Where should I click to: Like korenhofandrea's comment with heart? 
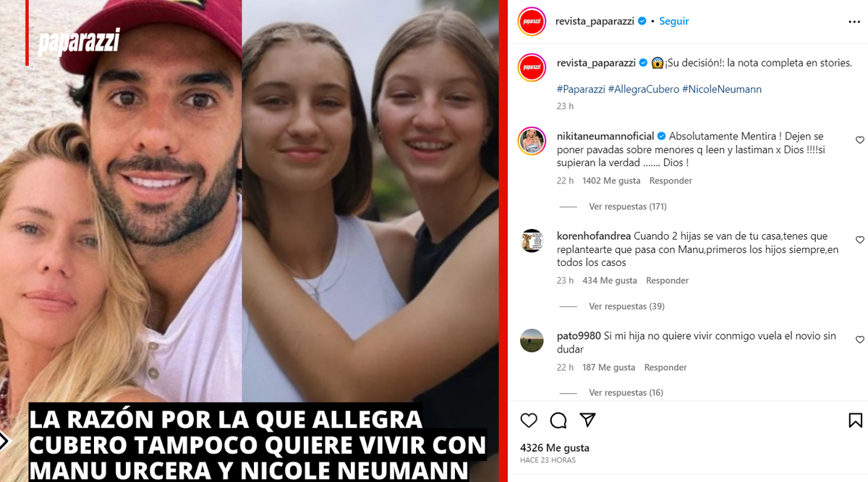tap(860, 240)
